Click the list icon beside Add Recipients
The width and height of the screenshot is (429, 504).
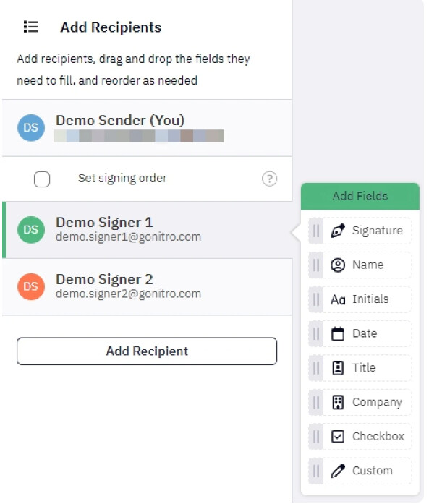31,27
